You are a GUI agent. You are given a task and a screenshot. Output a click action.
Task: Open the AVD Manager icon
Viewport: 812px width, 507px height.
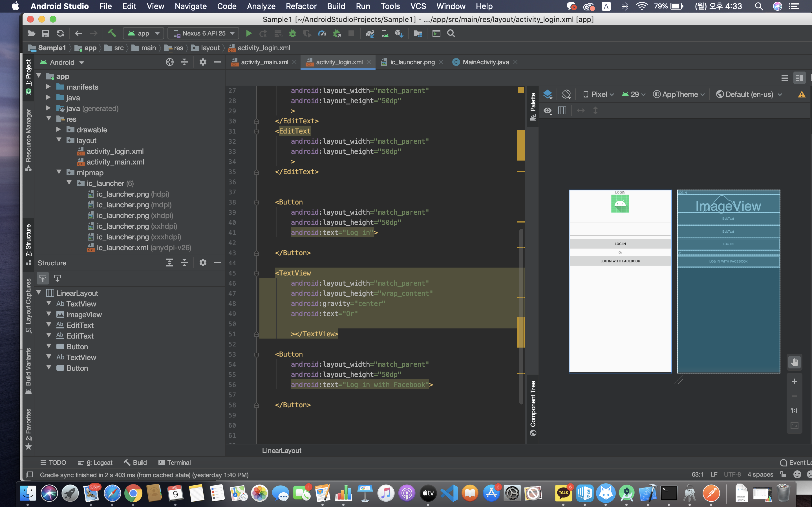pos(385,33)
